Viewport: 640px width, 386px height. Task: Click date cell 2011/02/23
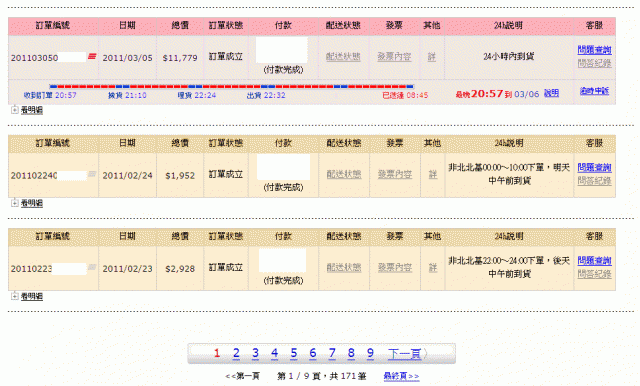pyautogui.click(x=127, y=268)
